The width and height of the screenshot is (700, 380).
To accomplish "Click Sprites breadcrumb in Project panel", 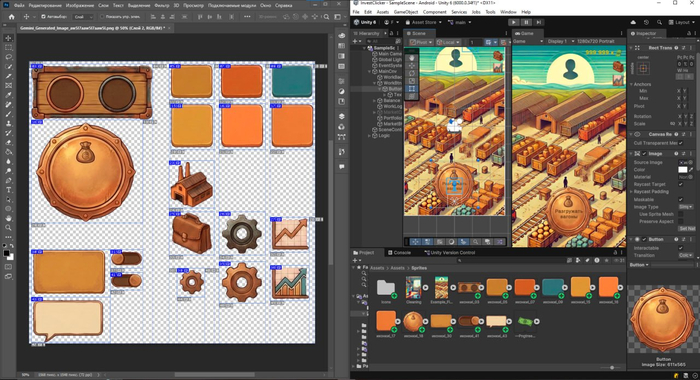I will (419, 268).
